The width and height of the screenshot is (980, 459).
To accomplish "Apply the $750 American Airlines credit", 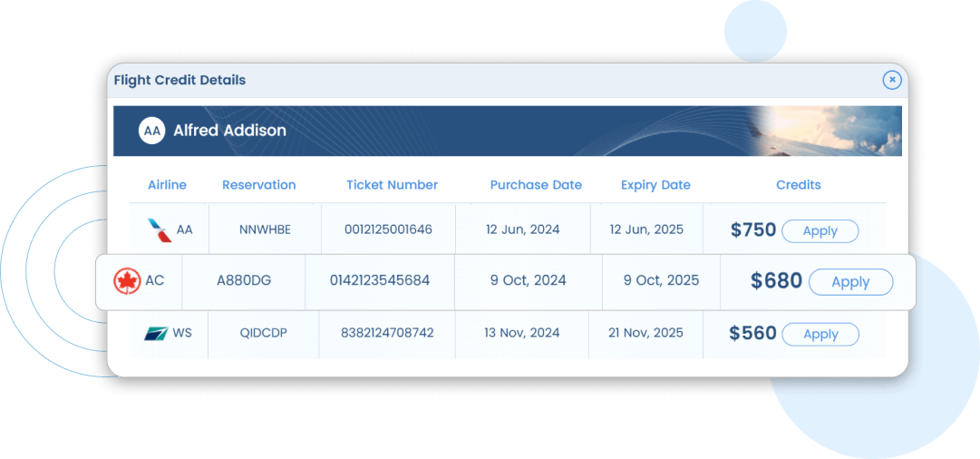I will pos(820,231).
